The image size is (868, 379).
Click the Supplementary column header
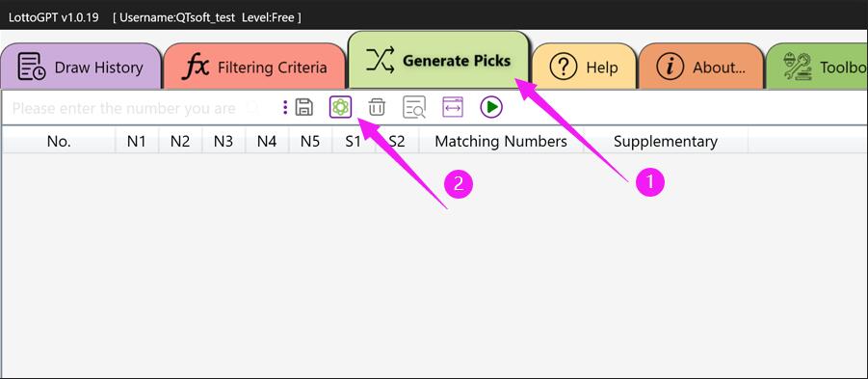click(x=666, y=142)
